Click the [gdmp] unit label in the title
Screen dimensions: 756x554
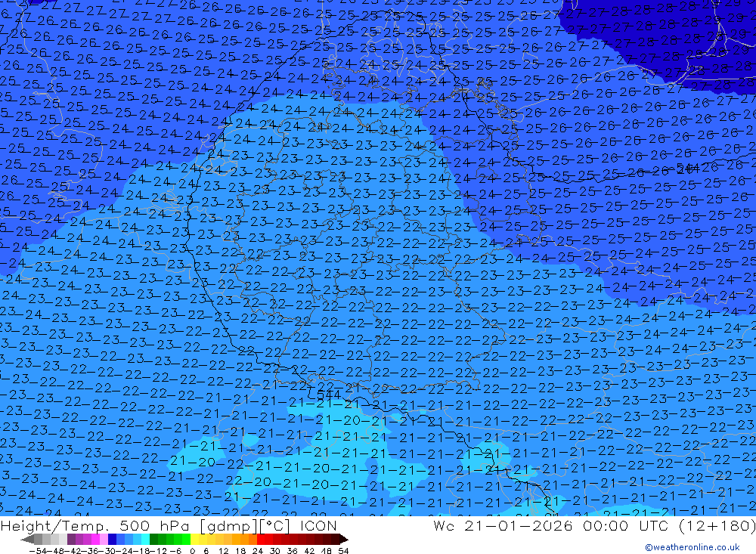tap(230, 525)
